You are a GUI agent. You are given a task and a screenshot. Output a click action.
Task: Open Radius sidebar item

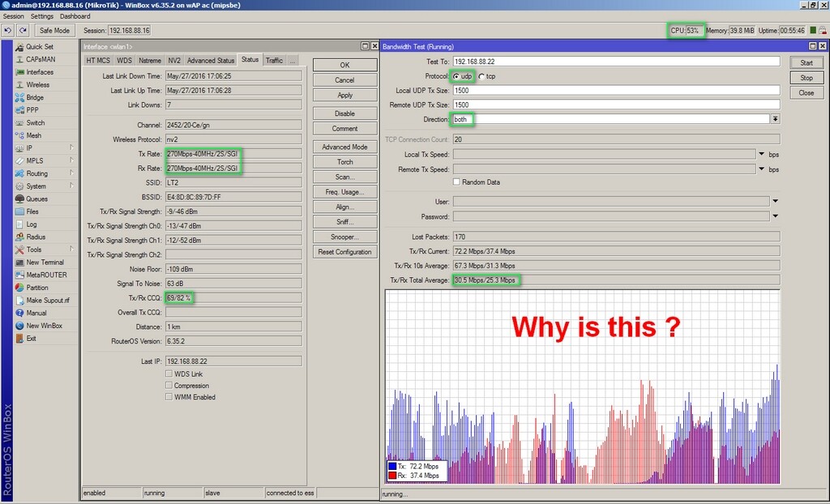click(36, 237)
